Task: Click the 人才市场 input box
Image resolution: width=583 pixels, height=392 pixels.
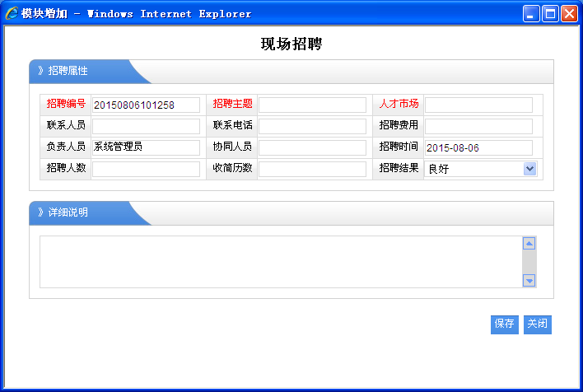Action: pyautogui.click(x=478, y=105)
